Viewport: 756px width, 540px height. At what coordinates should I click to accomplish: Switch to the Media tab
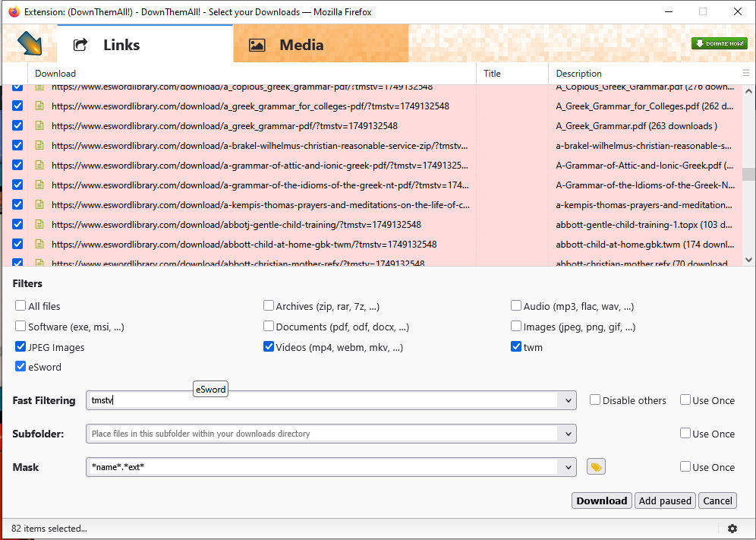coord(320,44)
